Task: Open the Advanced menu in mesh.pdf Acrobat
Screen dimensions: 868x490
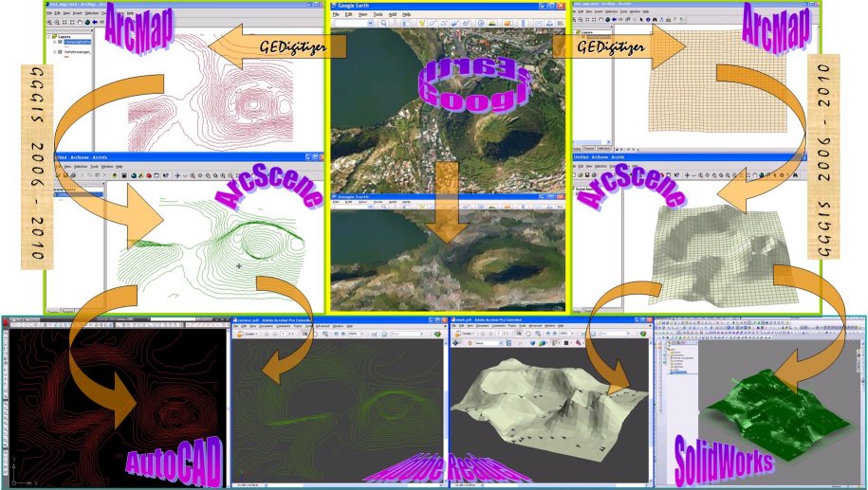Action: 535,326
